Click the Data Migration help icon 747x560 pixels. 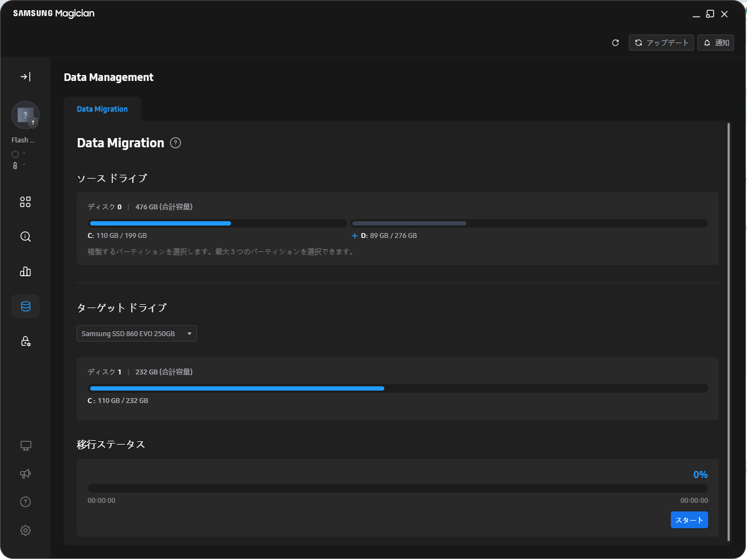click(175, 143)
